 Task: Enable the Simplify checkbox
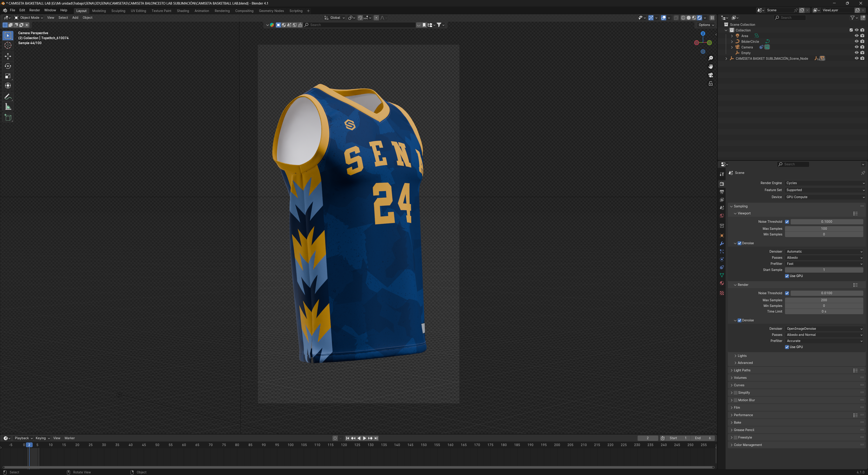[x=736, y=393]
